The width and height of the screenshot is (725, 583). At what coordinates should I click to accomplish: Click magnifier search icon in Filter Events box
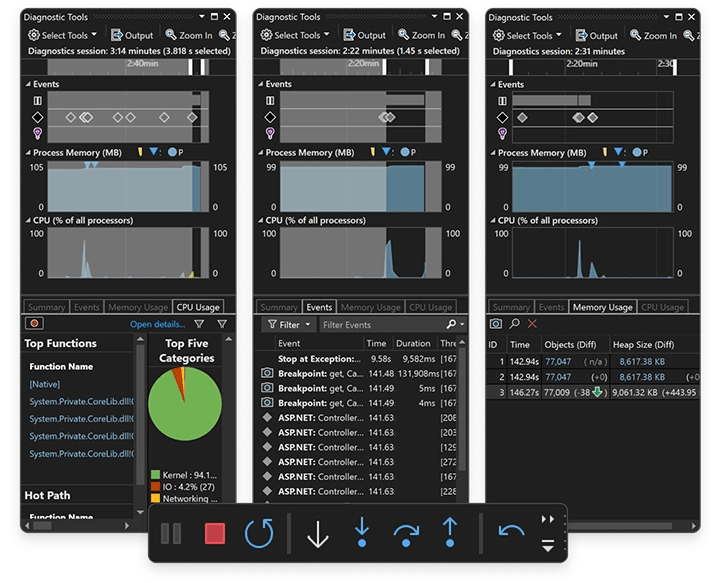451,324
